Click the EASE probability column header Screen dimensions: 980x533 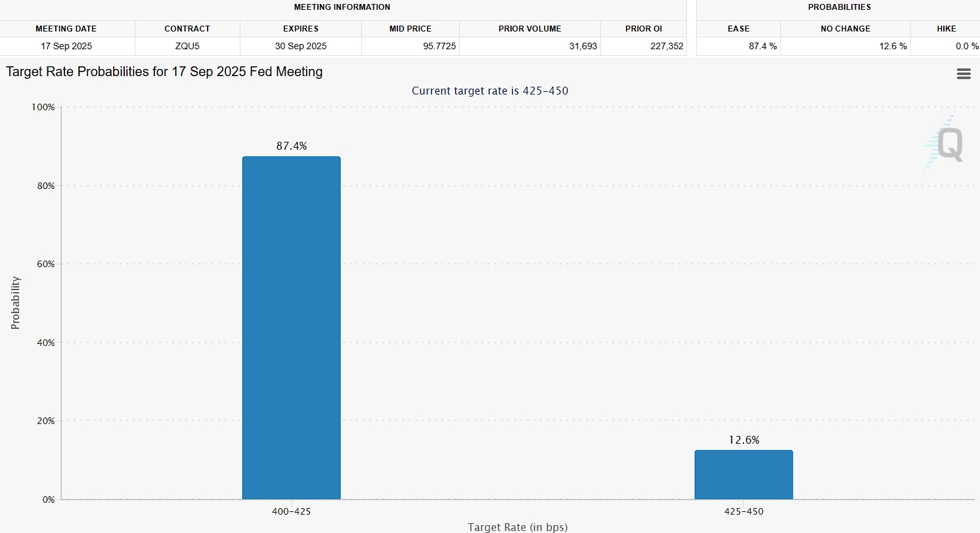(x=738, y=29)
